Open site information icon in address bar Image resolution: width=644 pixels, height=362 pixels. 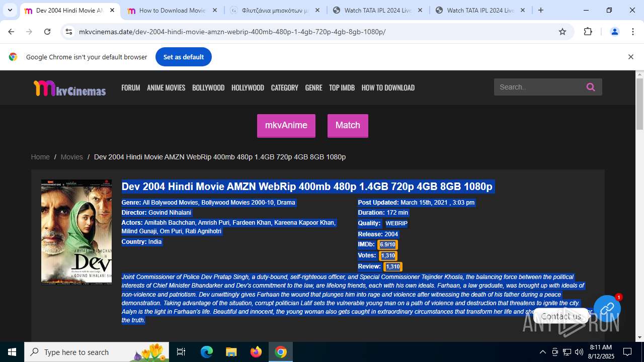click(69, 32)
